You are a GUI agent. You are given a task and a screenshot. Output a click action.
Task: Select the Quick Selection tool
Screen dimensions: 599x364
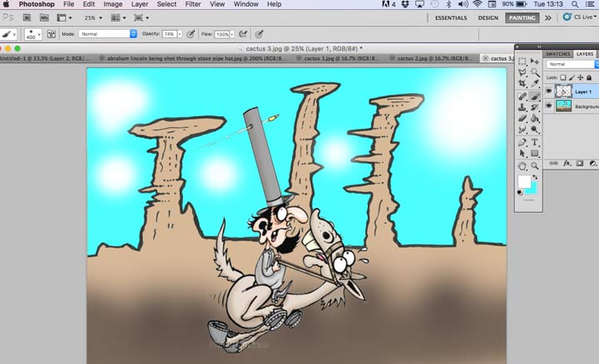click(535, 72)
